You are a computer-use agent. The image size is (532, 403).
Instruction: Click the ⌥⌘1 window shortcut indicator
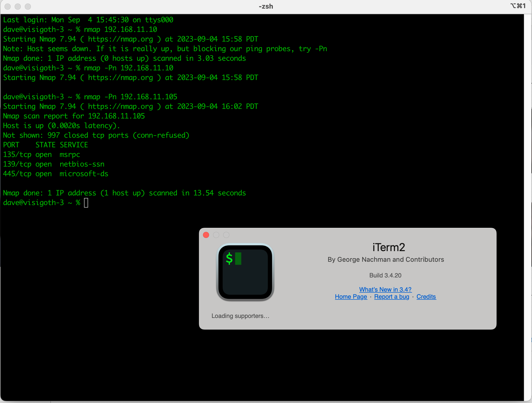tap(518, 6)
